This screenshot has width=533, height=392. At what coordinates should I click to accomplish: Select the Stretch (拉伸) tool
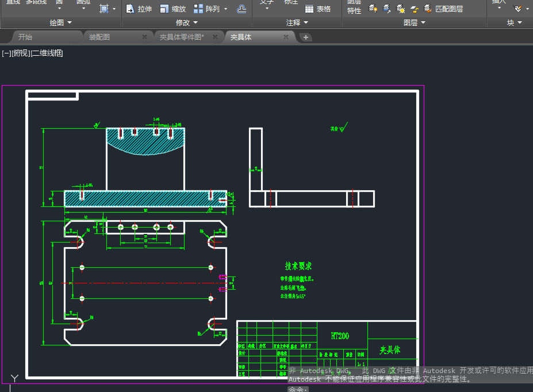pos(138,9)
